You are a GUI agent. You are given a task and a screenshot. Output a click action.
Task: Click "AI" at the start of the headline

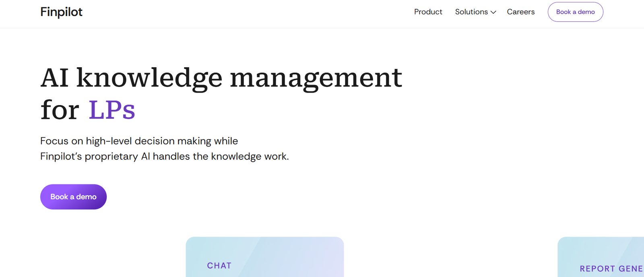tap(54, 78)
